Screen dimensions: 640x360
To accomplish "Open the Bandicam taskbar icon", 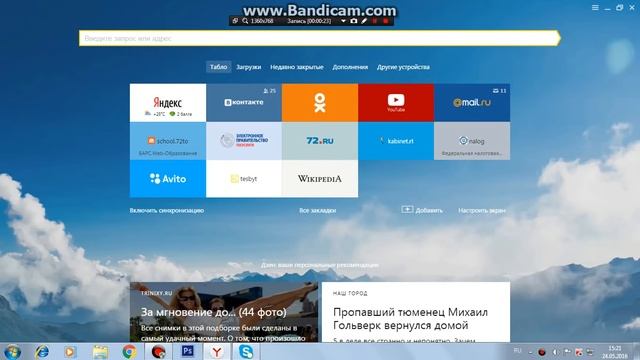I will click(x=158, y=351).
